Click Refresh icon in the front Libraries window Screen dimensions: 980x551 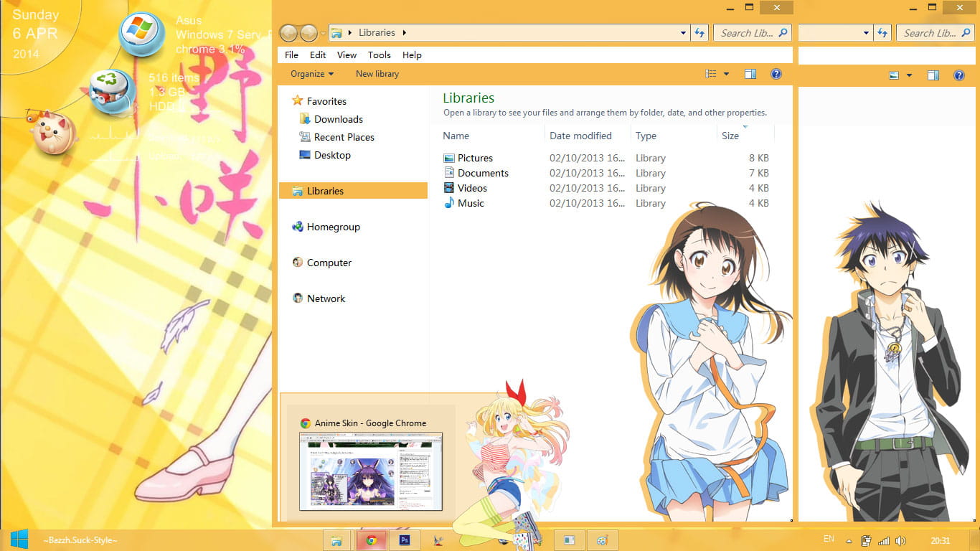tap(700, 33)
